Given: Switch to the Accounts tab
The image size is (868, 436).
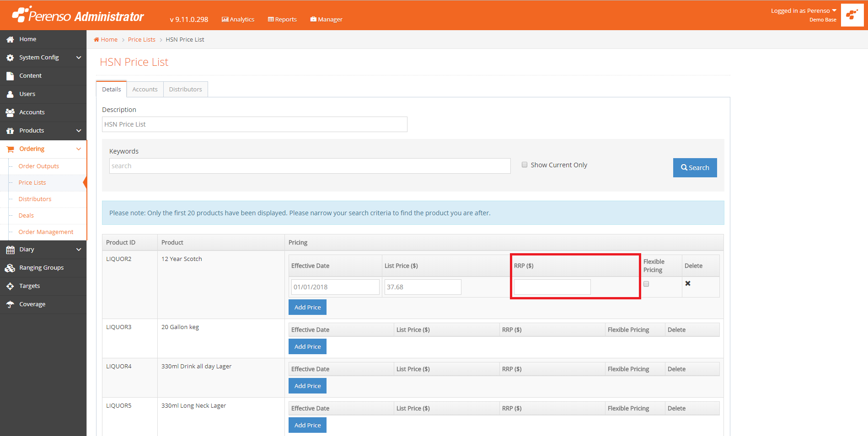Looking at the screenshot, I should tap(145, 89).
